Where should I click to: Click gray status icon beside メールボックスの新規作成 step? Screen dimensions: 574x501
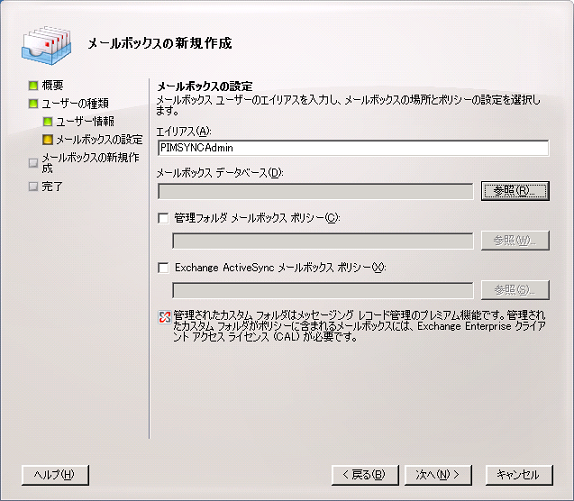[x=33, y=163]
